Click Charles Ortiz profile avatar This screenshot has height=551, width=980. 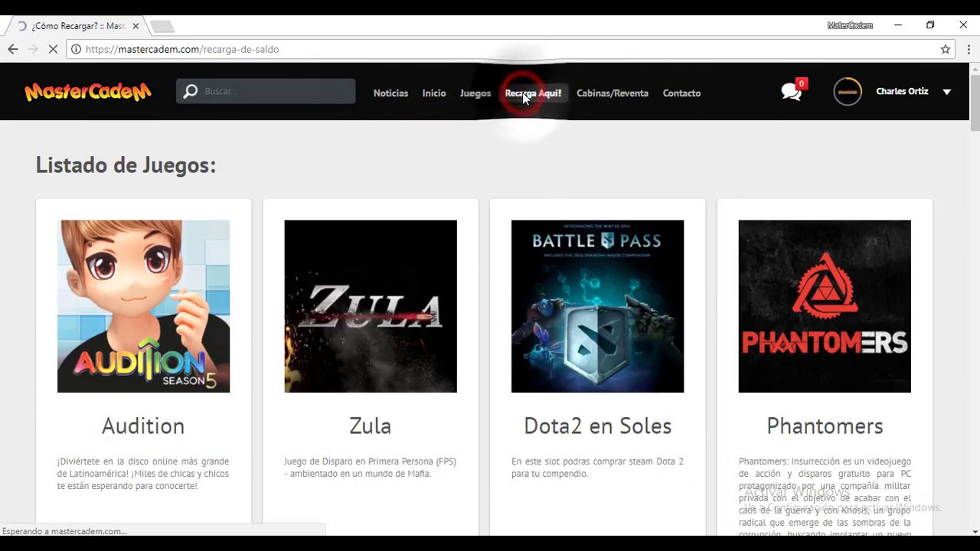click(x=848, y=92)
